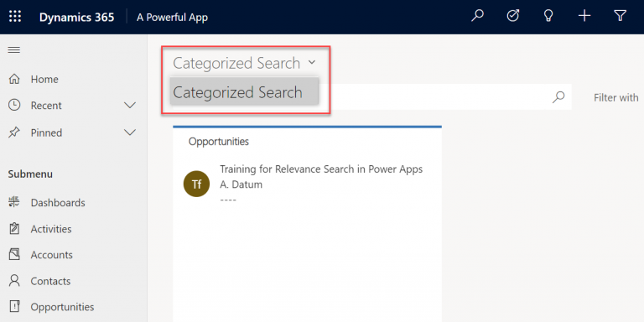Open Activities in the sidebar
644x322 pixels.
click(51, 229)
